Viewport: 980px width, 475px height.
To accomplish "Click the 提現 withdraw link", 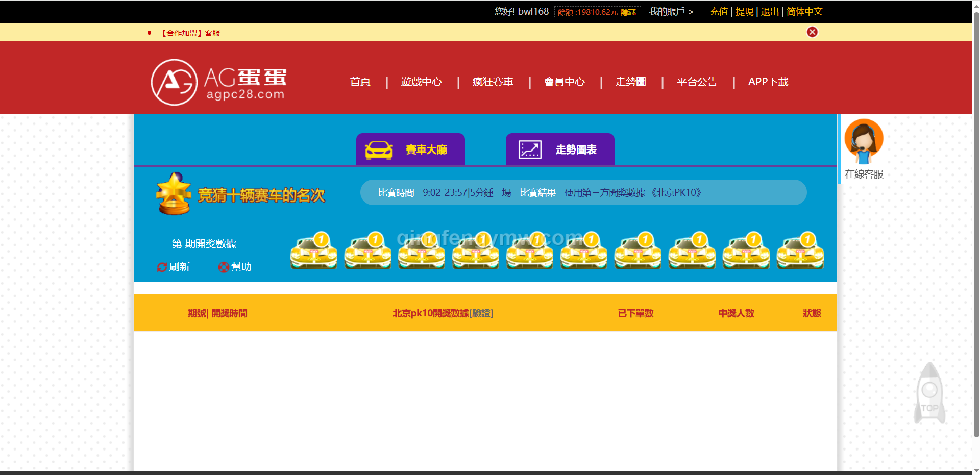I will pyautogui.click(x=744, y=12).
